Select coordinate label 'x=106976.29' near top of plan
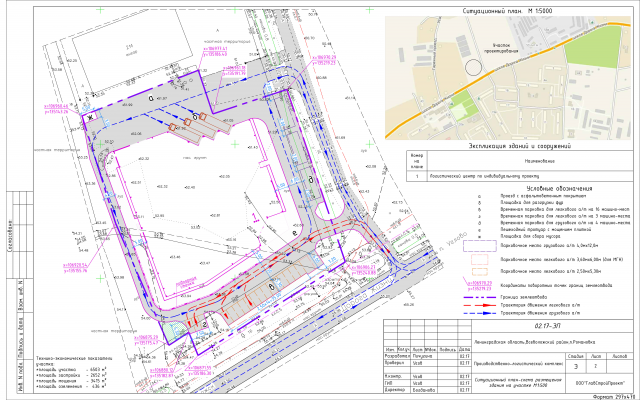The image size is (640, 400). tap(324, 58)
